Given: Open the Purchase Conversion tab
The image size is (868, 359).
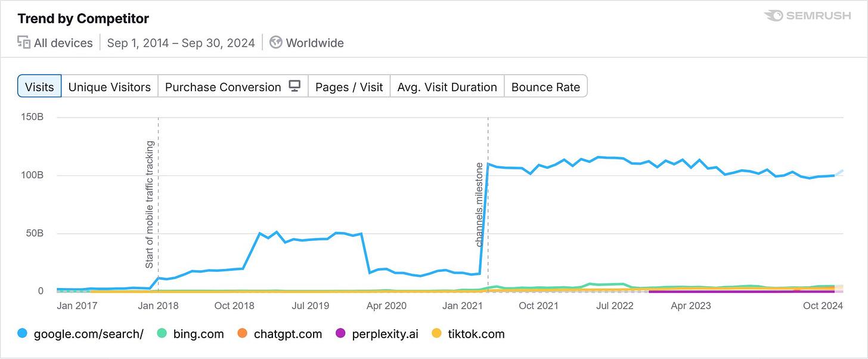Looking at the screenshot, I should pos(222,87).
